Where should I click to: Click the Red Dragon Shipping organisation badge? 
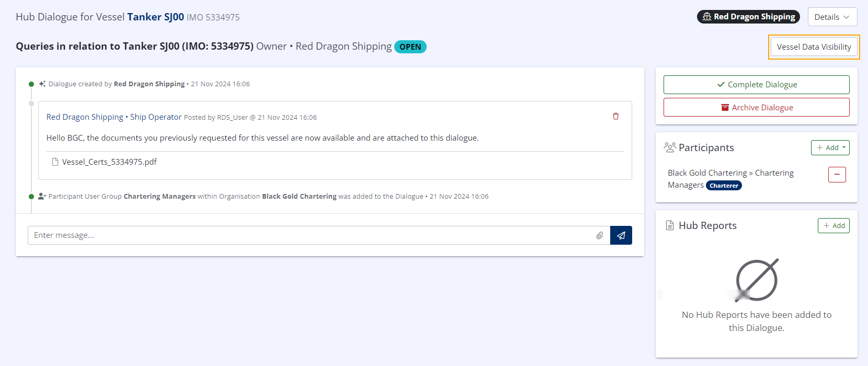coord(748,17)
